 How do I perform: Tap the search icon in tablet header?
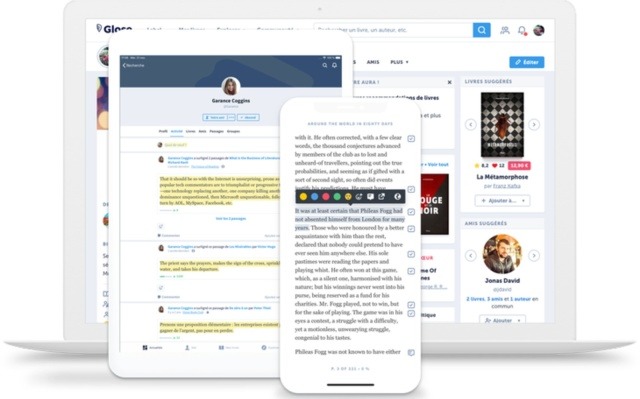(325, 65)
